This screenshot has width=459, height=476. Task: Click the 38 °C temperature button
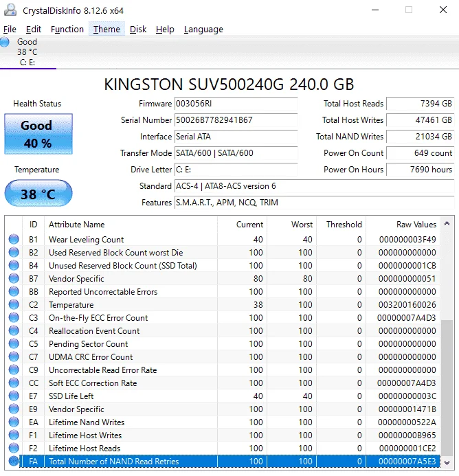pyautogui.click(x=38, y=194)
